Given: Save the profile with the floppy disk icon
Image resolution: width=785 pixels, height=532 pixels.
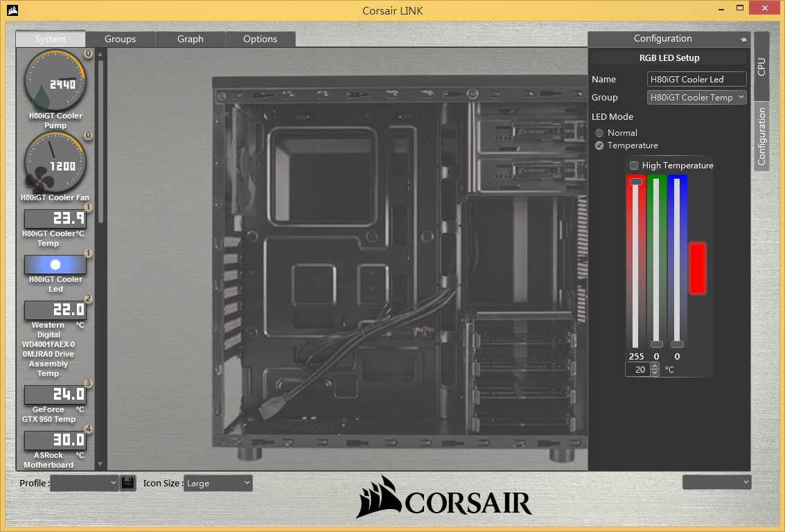Looking at the screenshot, I should click(127, 483).
